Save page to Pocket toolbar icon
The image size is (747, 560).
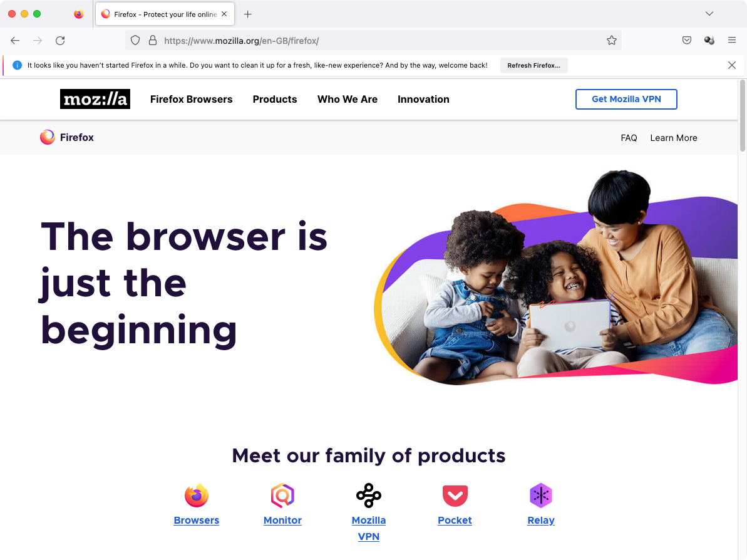686,41
